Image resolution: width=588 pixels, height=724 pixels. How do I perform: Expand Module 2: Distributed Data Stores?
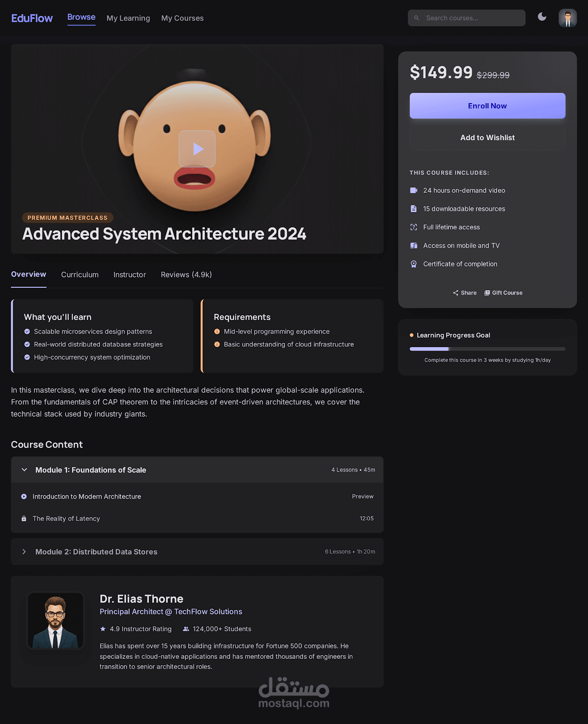(24, 552)
